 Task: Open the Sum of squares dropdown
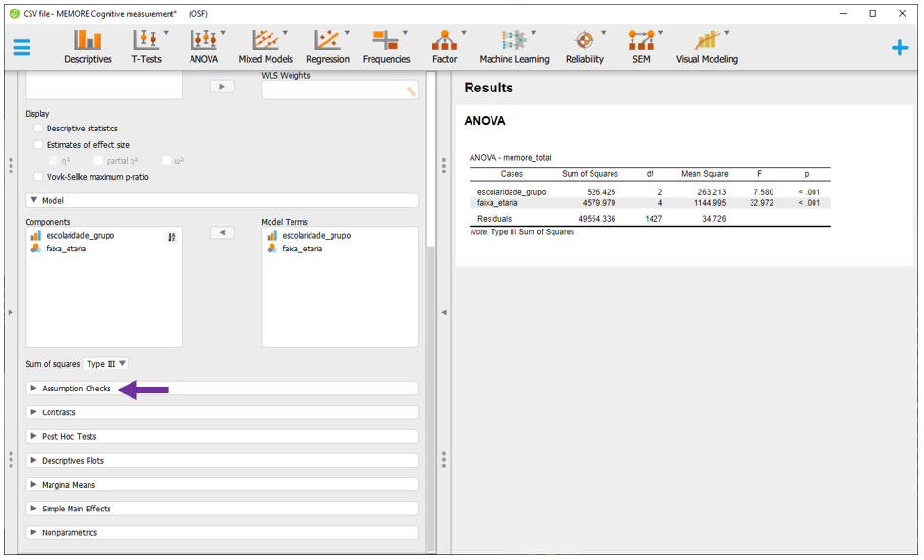[x=106, y=364]
